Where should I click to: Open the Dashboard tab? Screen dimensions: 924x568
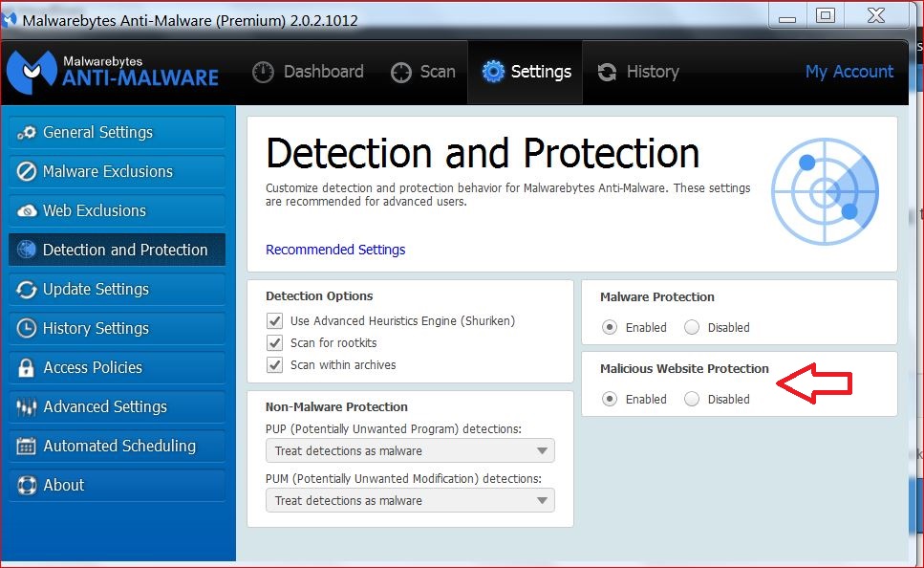(x=309, y=72)
